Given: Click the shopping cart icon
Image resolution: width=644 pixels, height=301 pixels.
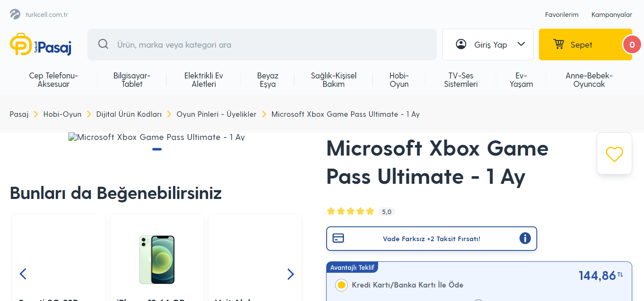Looking at the screenshot, I should pyautogui.click(x=559, y=44).
